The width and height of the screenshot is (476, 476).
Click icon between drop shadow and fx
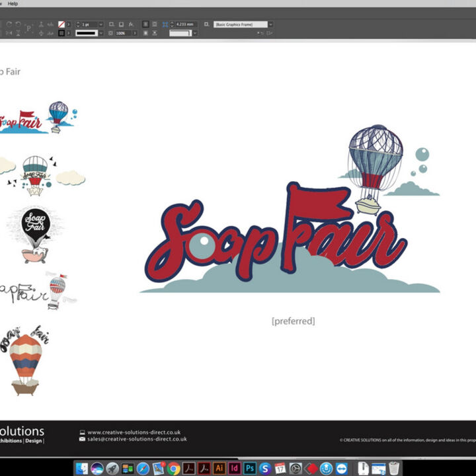pyautogui.click(x=121, y=24)
